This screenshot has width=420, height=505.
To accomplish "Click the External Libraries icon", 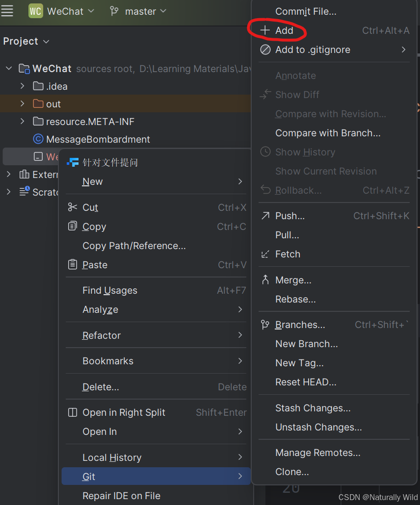I will [24, 174].
